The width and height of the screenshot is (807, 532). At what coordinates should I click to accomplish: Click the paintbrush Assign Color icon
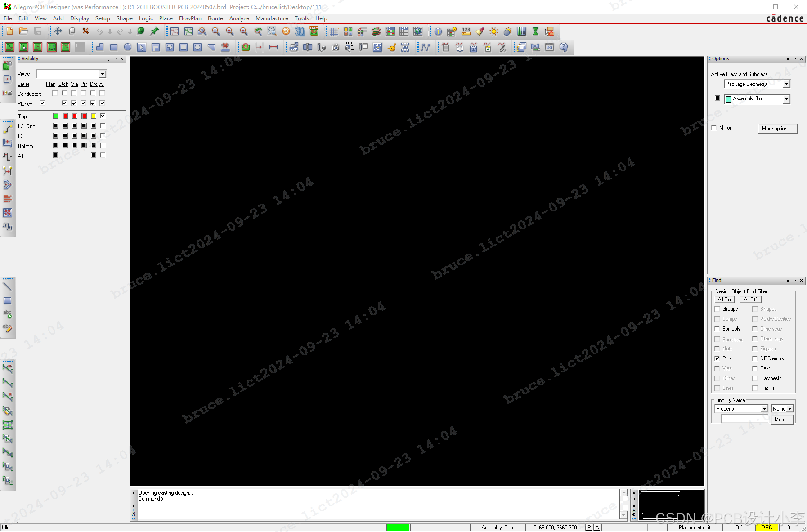pyautogui.click(x=480, y=31)
